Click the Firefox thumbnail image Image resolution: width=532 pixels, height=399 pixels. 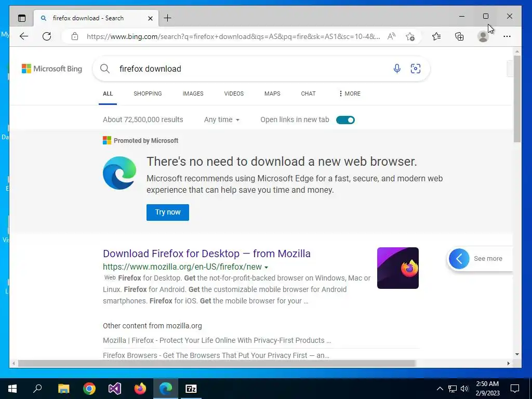pyautogui.click(x=397, y=268)
